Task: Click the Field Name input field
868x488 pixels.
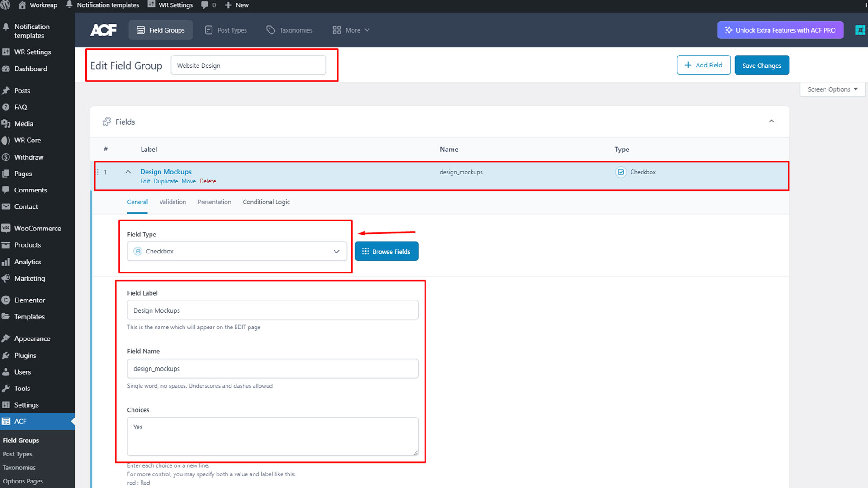Action: (272, 369)
